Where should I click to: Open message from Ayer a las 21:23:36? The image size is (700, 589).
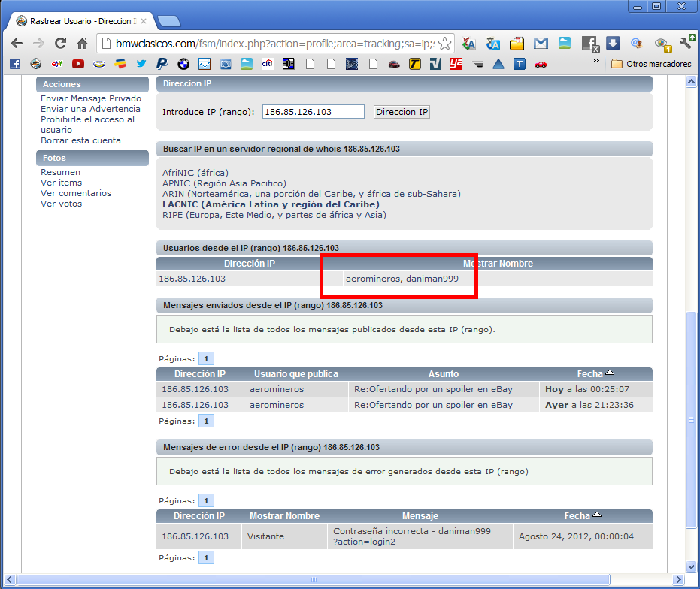click(433, 405)
